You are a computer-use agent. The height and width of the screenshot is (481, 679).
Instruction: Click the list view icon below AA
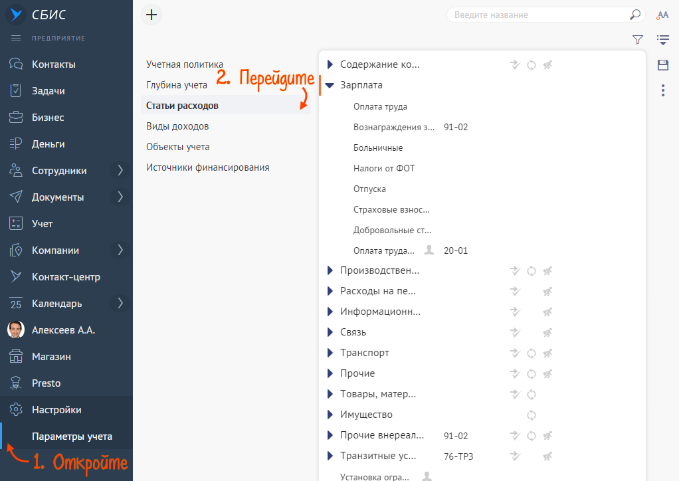point(662,40)
